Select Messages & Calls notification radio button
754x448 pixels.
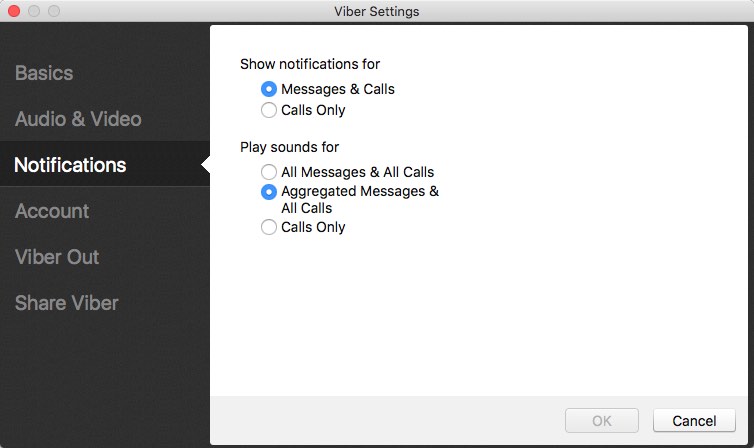click(x=269, y=89)
